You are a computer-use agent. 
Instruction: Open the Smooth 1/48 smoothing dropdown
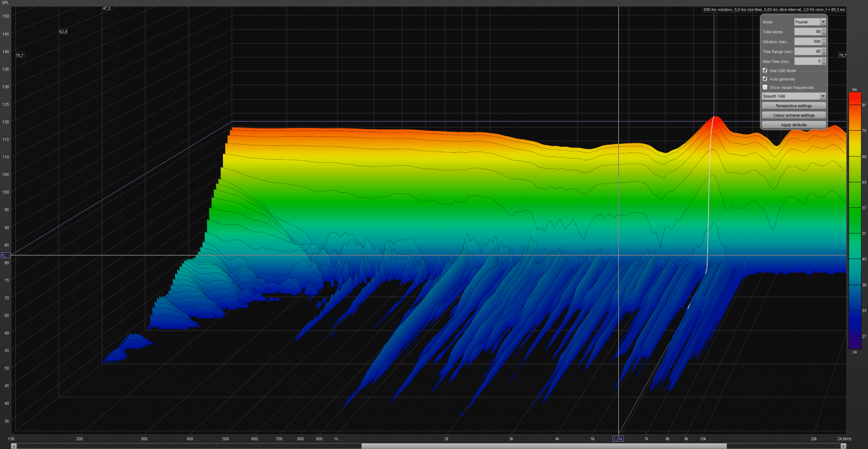[x=794, y=96]
